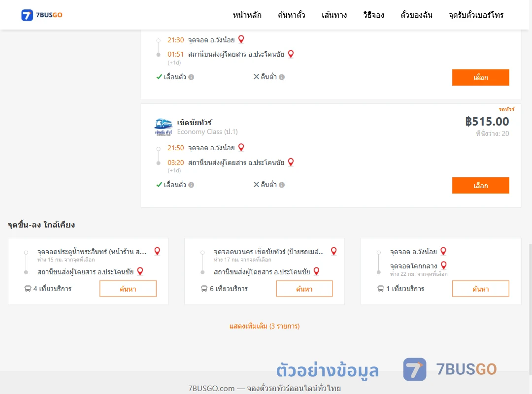Screen dimensions: 532x394
Task: Click info icon next to คืนตั๋ว on the 21:50 trip
Action: (x=282, y=185)
